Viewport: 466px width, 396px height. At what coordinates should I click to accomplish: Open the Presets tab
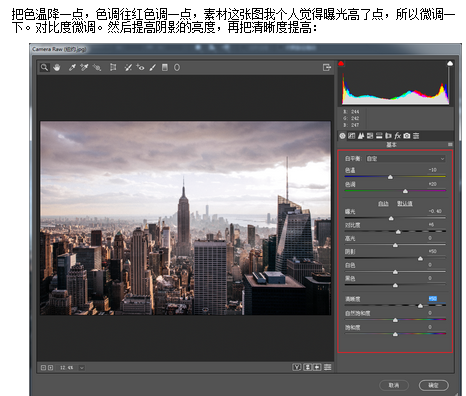[x=416, y=136]
